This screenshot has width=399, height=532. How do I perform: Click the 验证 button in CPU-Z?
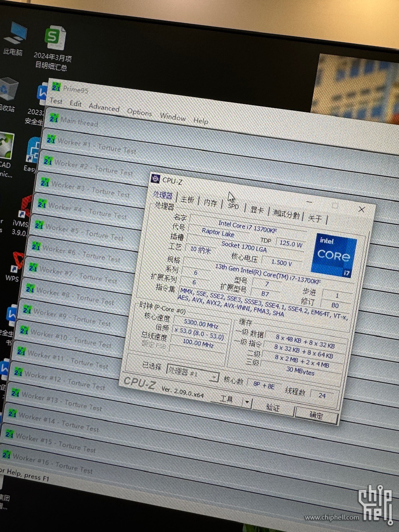tap(273, 407)
